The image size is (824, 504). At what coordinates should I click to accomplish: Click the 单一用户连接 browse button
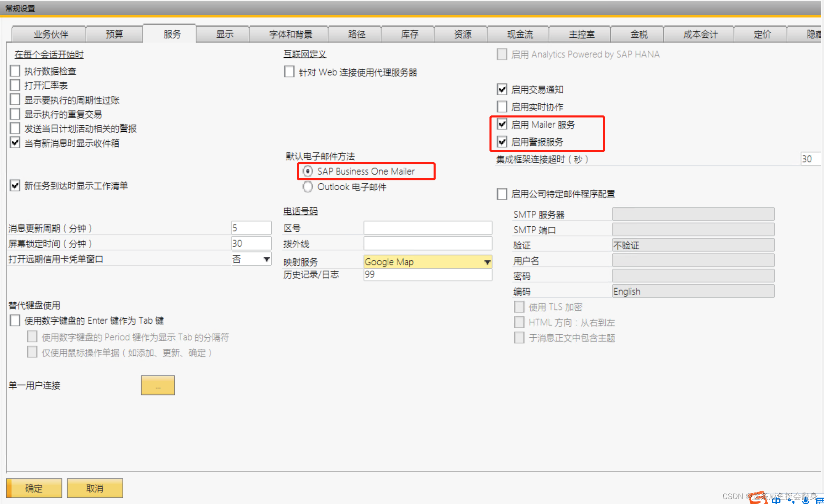point(157,385)
